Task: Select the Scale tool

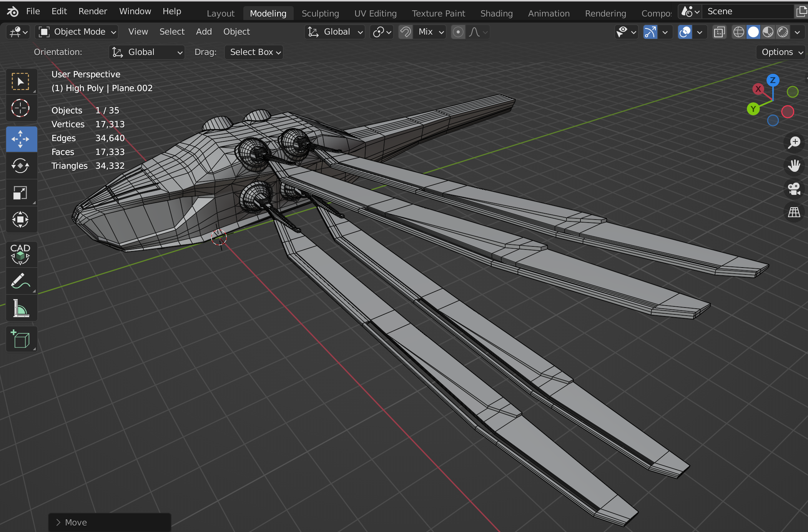Action: (x=20, y=193)
